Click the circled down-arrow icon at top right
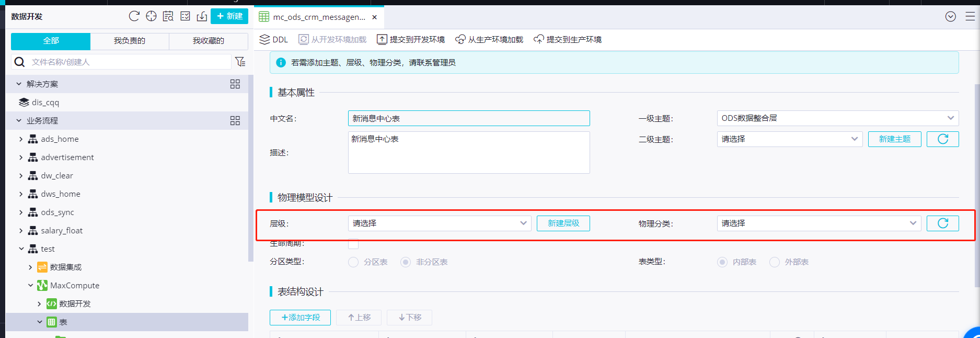Image resolution: width=980 pixels, height=338 pixels. pos(951,17)
